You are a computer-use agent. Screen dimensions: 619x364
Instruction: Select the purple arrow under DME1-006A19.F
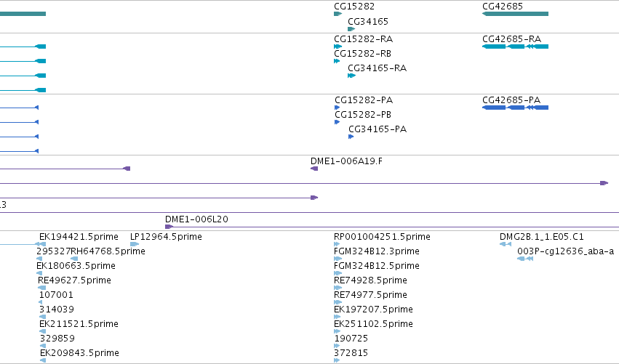click(x=314, y=169)
